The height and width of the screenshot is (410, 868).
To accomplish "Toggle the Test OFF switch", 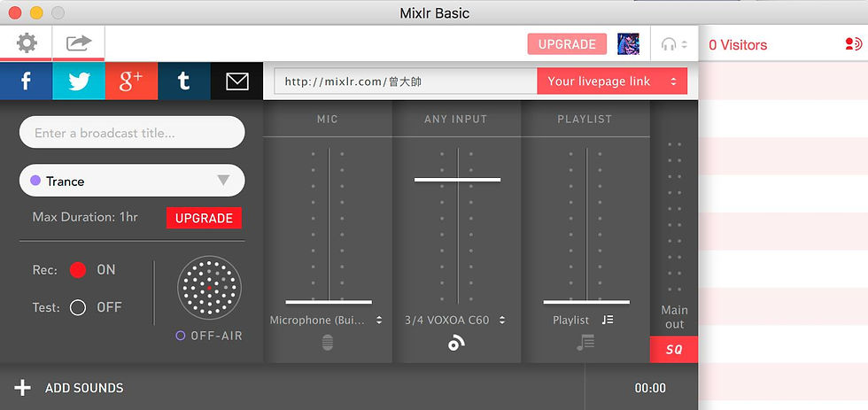I will pos(78,307).
